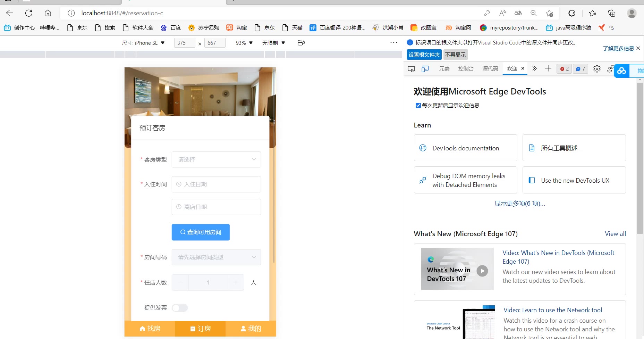The width and height of the screenshot is (644, 339).
Task: Click the blue cloud extension icon
Action: point(621,71)
